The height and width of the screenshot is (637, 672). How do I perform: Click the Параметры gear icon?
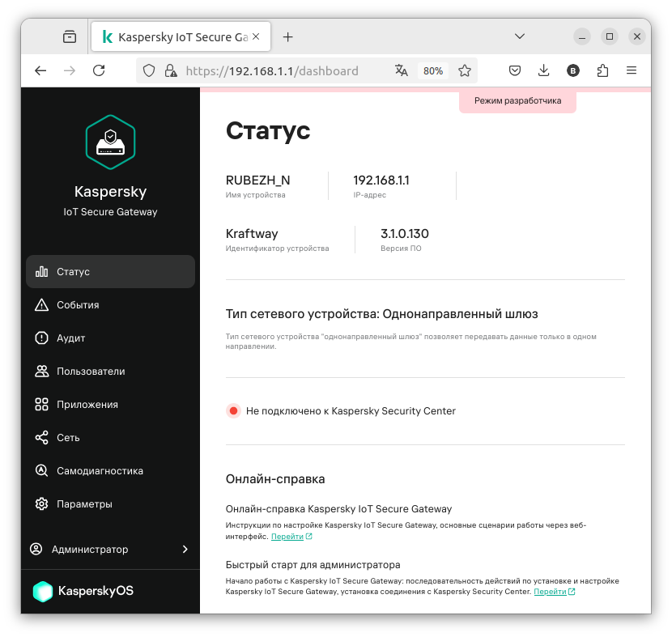click(x=41, y=503)
